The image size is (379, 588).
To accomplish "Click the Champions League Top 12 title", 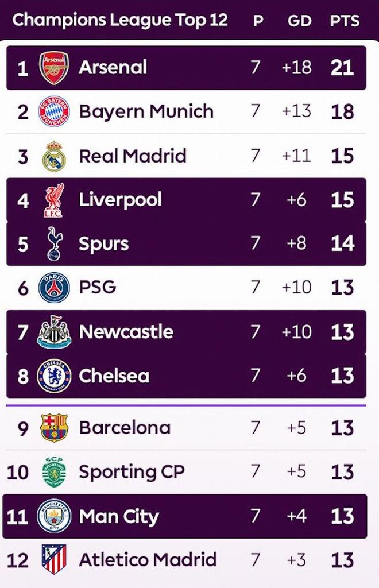I will (120, 20).
